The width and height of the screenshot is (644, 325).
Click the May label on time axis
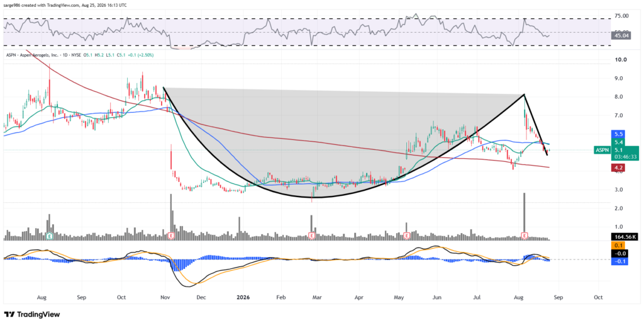(x=399, y=297)
